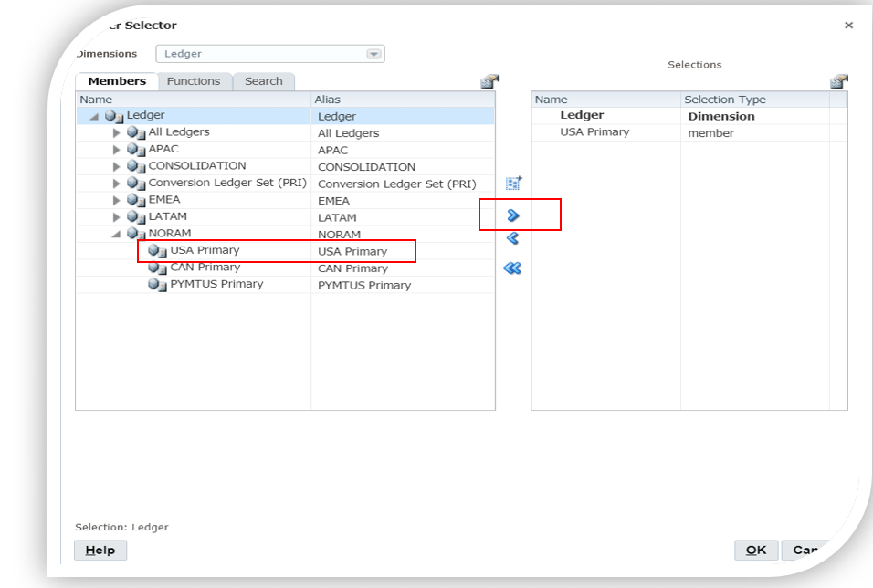Select USA Primary row in Selections list
873x588 pixels.
[594, 132]
